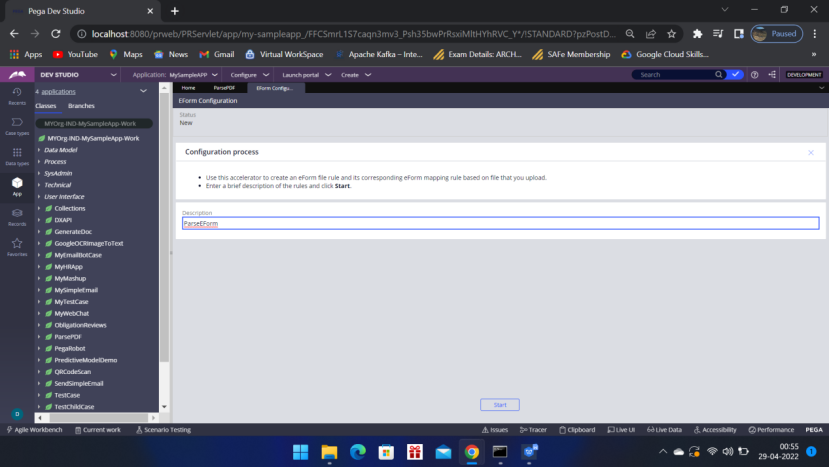
Task: Open the Apache Kafka bookmark
Action: [x=379, y=55]
